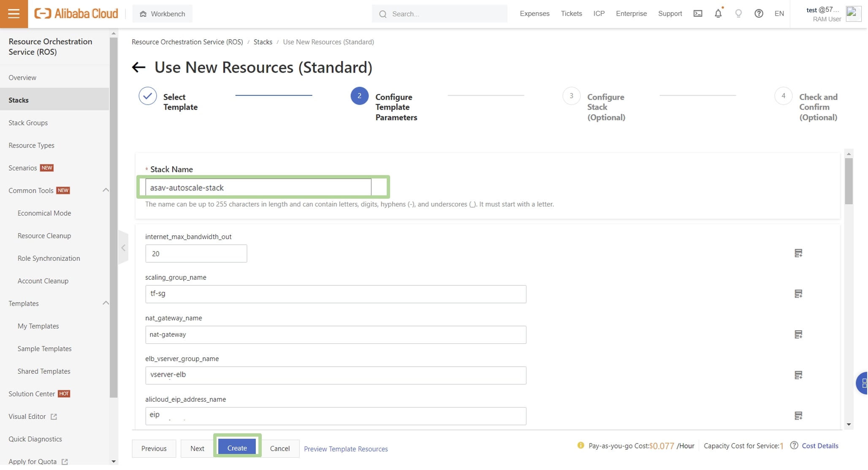
Task: Click add icon beside scaling_group_name field
Action: click(798, 294)
